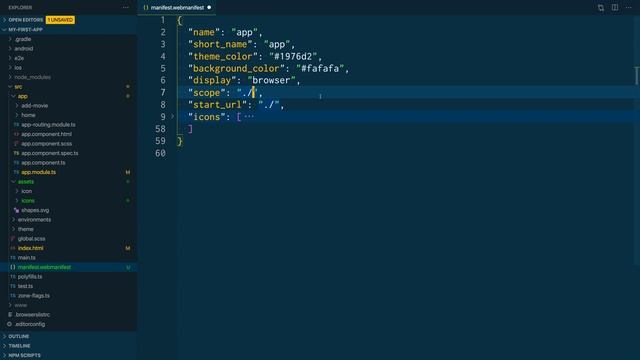The height and width of the screenshot is (360, 640).
Task: Click unsaved dot on manifest.webmanifest tab
Action: coord(209,7)
